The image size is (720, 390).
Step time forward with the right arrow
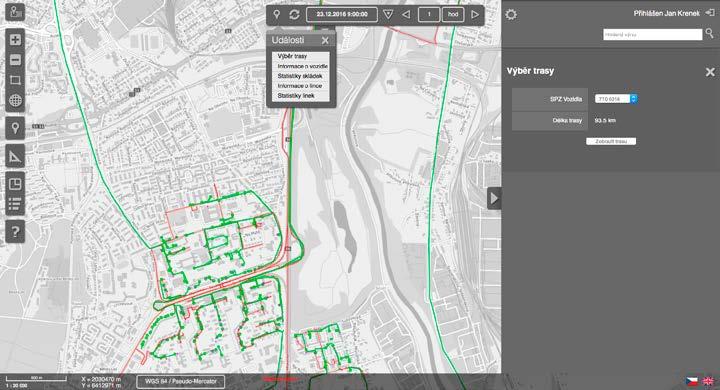click(x=475, y=15)
